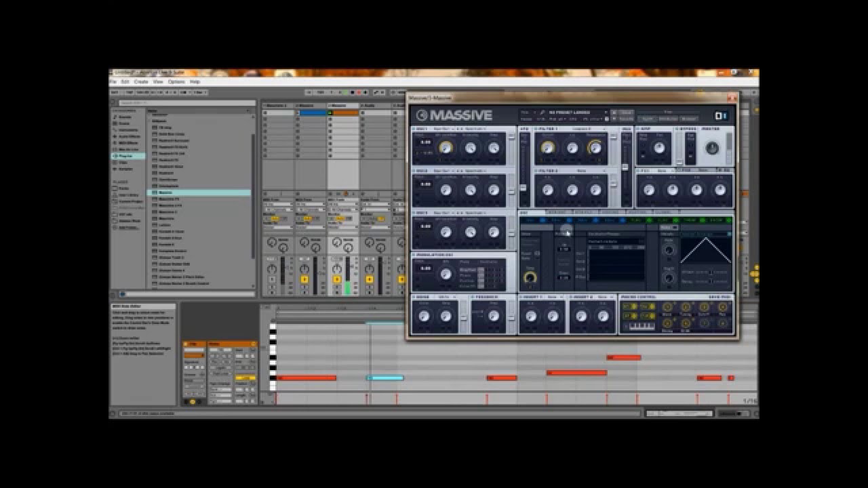The height and width of the screenshot is (488, 868).
Task: Click the Stop button in Ableton transport
Action: [x=353, y=92]
